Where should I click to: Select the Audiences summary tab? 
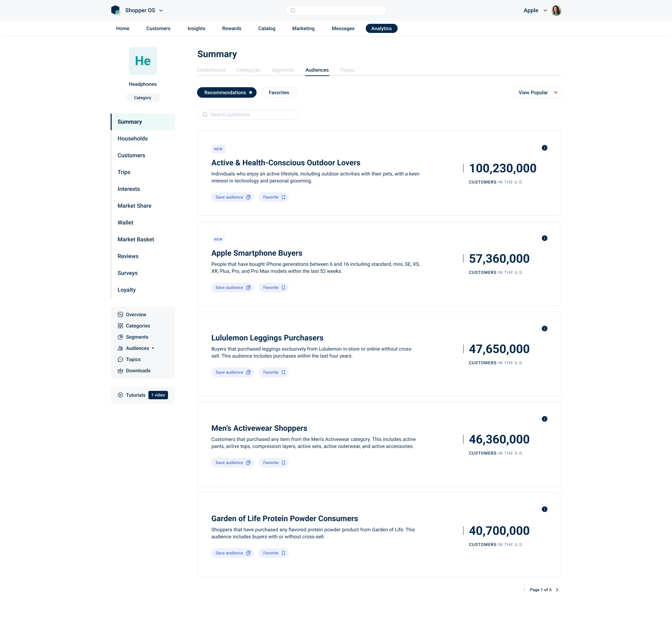coord(317,70)
